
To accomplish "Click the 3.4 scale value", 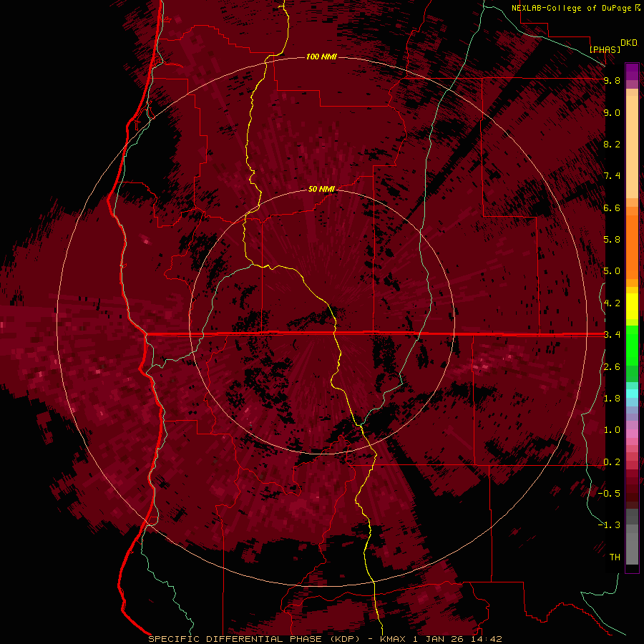I will (612, 335).
